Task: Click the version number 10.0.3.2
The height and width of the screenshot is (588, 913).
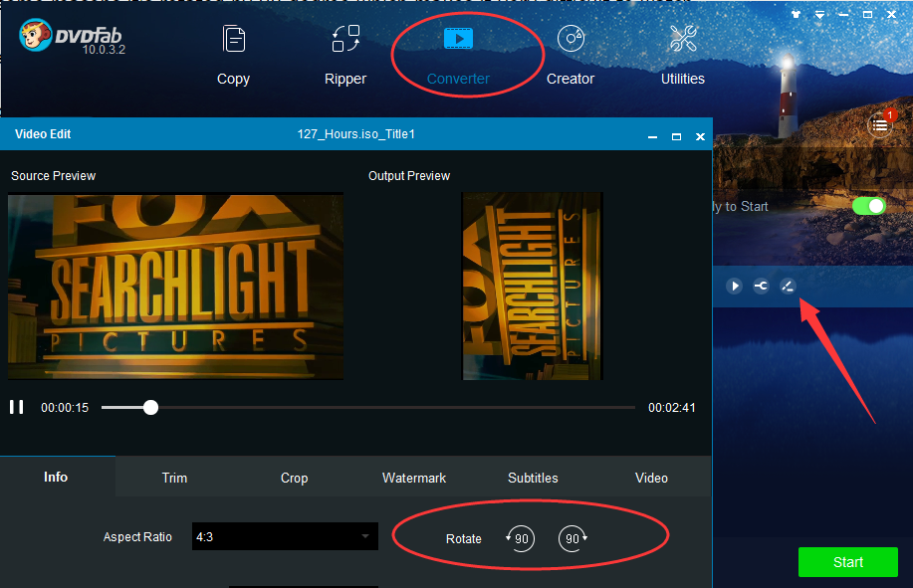Action: 104,50
